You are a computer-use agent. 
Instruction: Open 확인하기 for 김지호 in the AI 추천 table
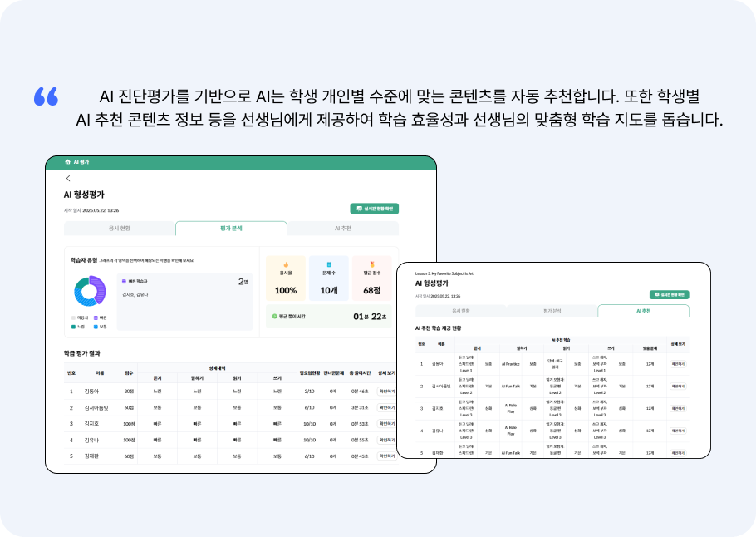coord(679,408)
